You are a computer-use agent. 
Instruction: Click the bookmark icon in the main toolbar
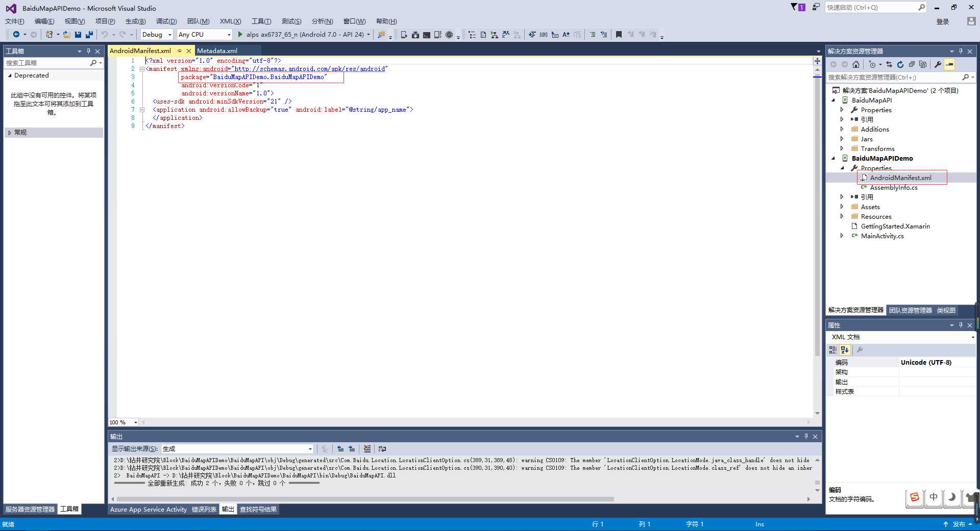619,34
